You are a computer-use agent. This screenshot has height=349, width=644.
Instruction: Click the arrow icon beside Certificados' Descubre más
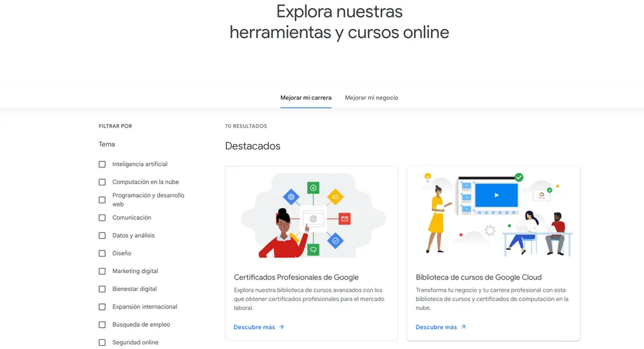click(281, 327)
